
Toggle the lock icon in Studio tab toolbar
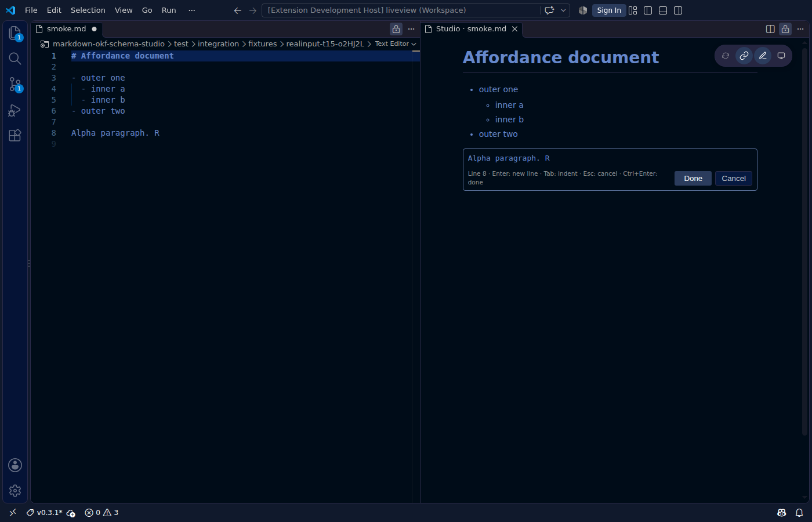tap(785, 29)
